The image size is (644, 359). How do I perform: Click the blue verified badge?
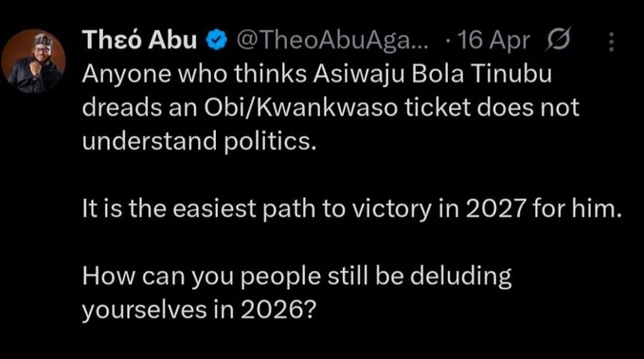click(216, 40)
